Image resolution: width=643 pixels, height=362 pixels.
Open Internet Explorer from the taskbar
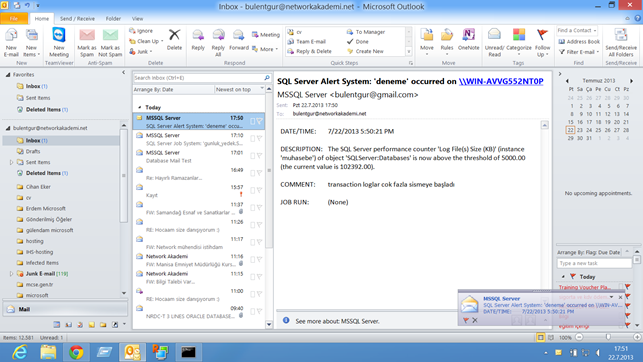(19, 352)
